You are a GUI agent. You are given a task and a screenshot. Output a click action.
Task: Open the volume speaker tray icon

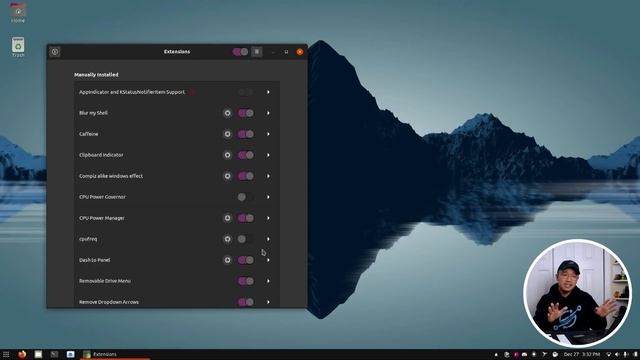tap(617, 354)
